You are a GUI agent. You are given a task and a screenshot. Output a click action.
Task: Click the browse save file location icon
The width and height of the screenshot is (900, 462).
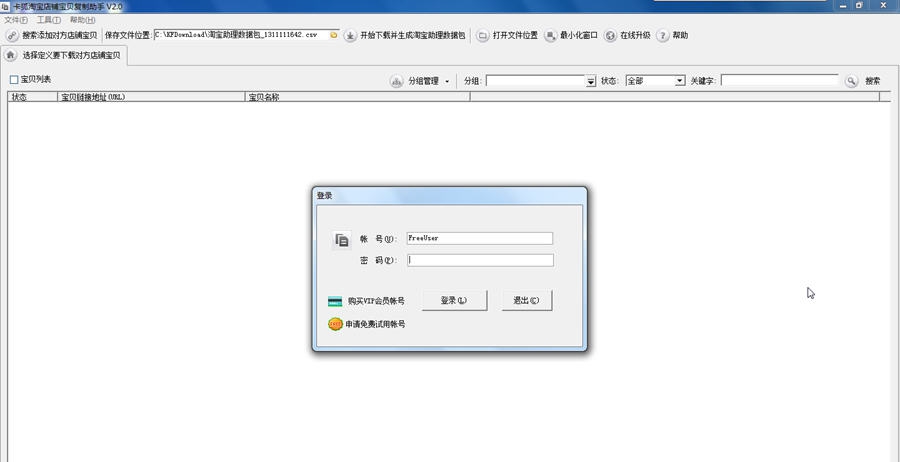tap(334, 35)
